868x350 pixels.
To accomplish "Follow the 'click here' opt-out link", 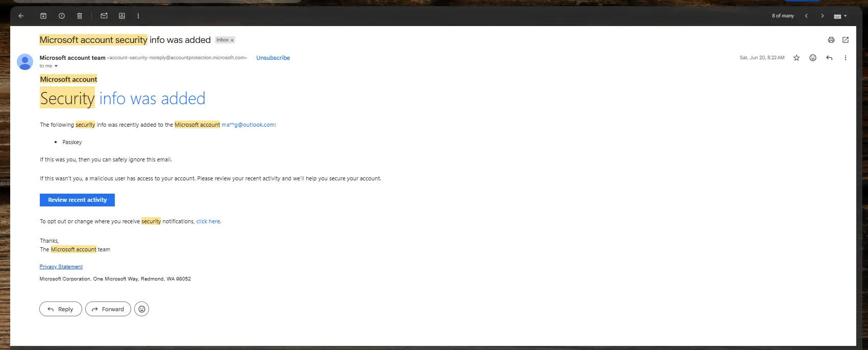I will tap(208, 221).
